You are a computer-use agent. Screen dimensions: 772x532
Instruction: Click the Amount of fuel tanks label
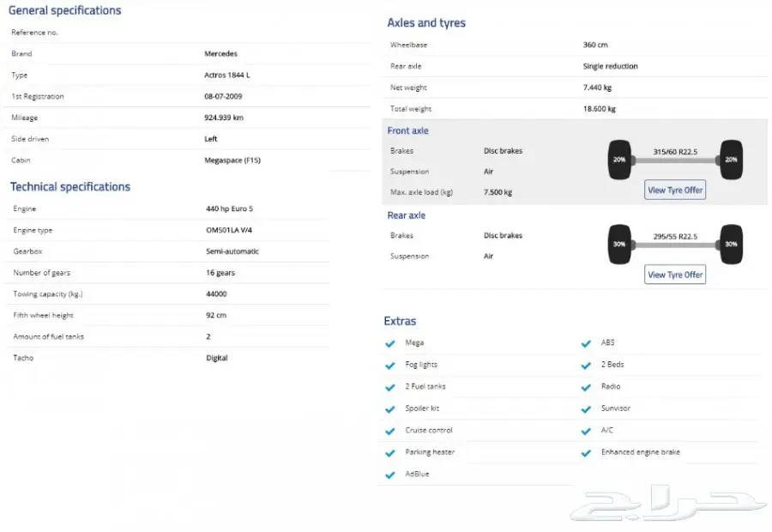point(48,337)
